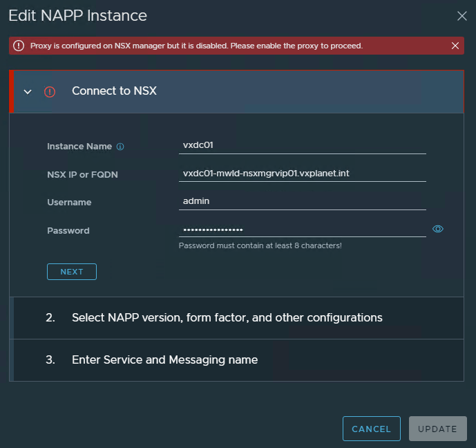Click the Edit NAPP Instance dialog title
Screen dimensions: 476x448
click(x=78, y=15)
